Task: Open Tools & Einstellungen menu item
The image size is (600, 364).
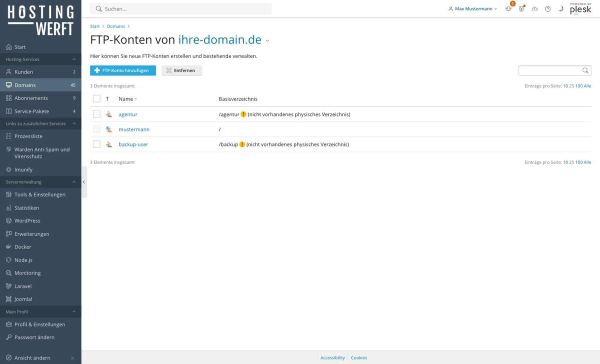Action: click(40, 194)
